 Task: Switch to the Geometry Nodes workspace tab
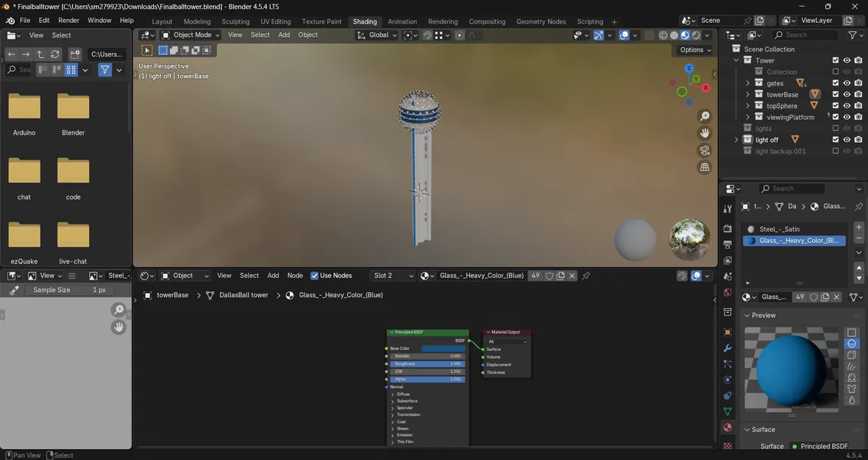tap(541, 21)
